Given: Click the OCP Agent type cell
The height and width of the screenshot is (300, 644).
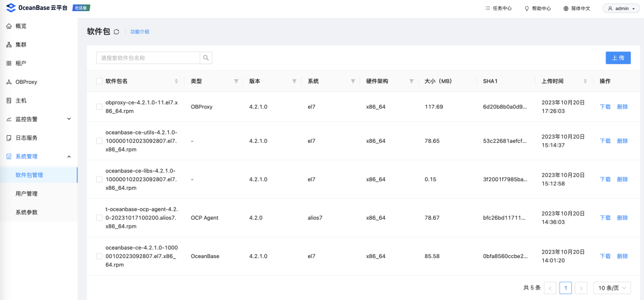Looking at the screenshot, I should tap(204, 218).
